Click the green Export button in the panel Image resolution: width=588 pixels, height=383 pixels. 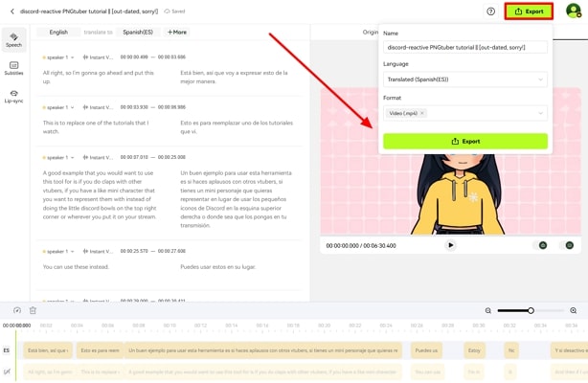[x=465, y=141]
